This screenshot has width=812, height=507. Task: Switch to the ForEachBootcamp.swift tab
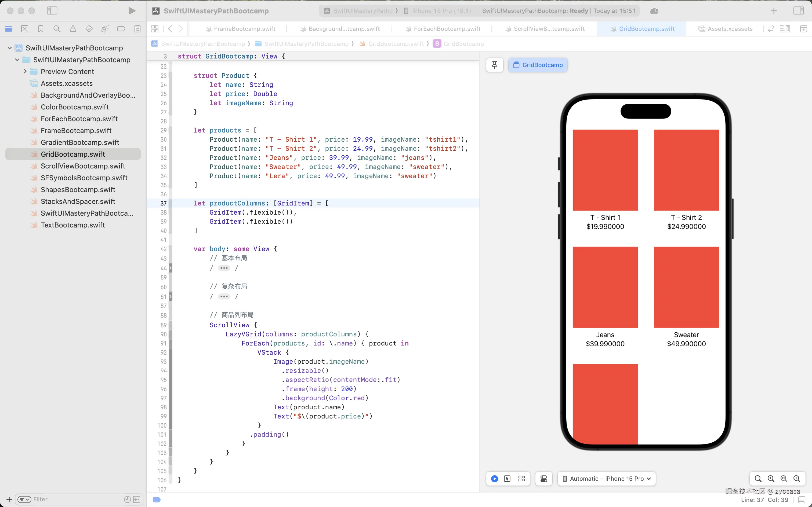click(447, 29)
